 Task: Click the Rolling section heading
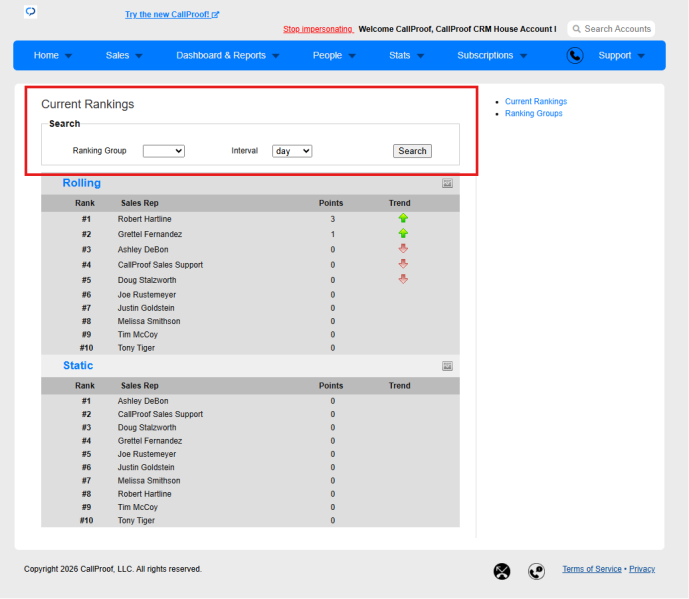click(x=82, y=183)
